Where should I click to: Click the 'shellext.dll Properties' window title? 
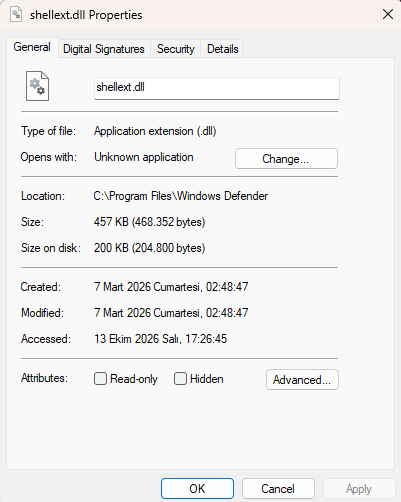point(86,15)
